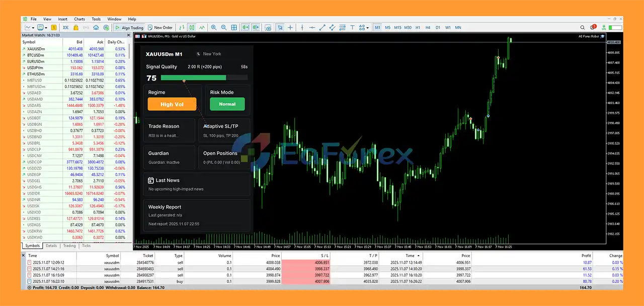The image size is (644, 306).
Task: Select the Crosshair tool
Action: pyautogui.click(x=290, y=28)
